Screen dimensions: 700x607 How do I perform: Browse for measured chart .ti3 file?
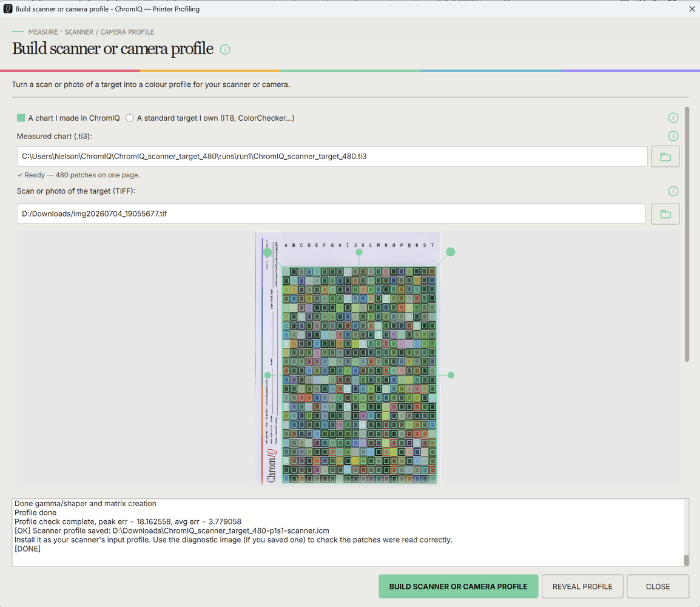click(665, 157)
